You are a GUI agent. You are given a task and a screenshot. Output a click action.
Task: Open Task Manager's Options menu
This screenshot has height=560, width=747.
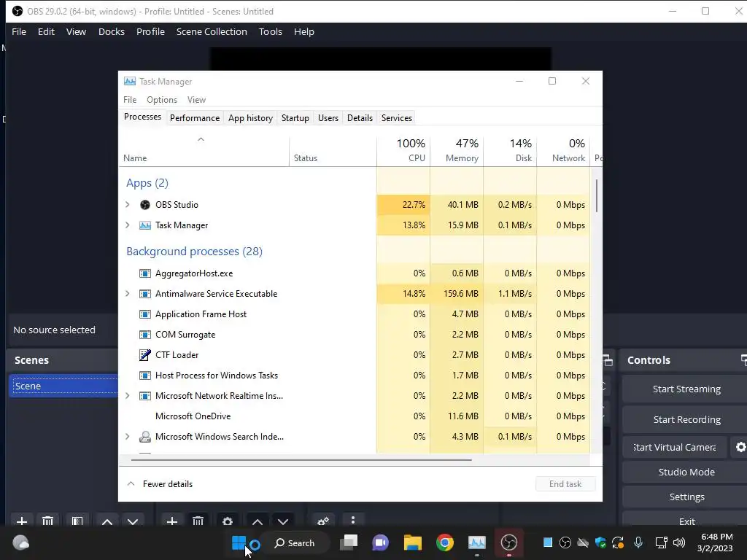(x=162, y=99)
